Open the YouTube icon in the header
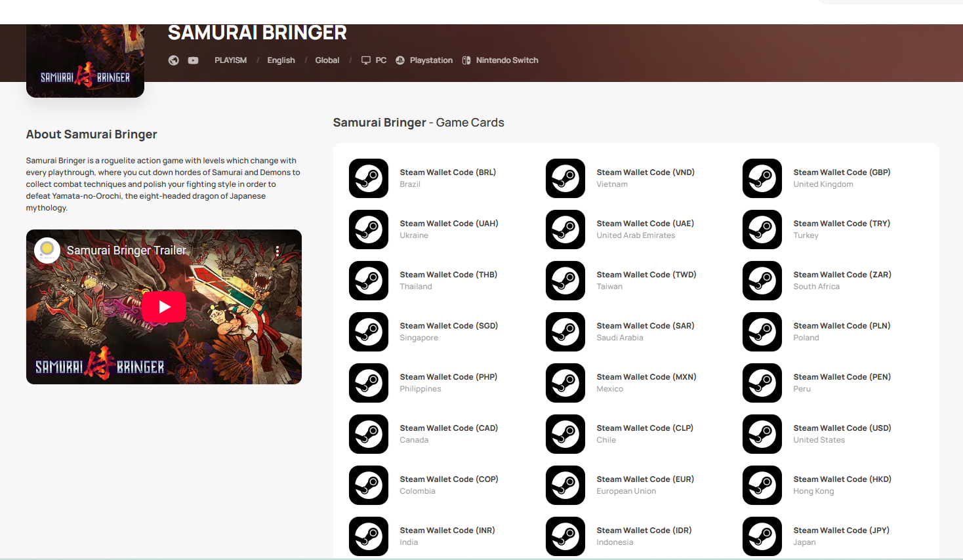Viewport: 963px width, 560px height. 193,60
